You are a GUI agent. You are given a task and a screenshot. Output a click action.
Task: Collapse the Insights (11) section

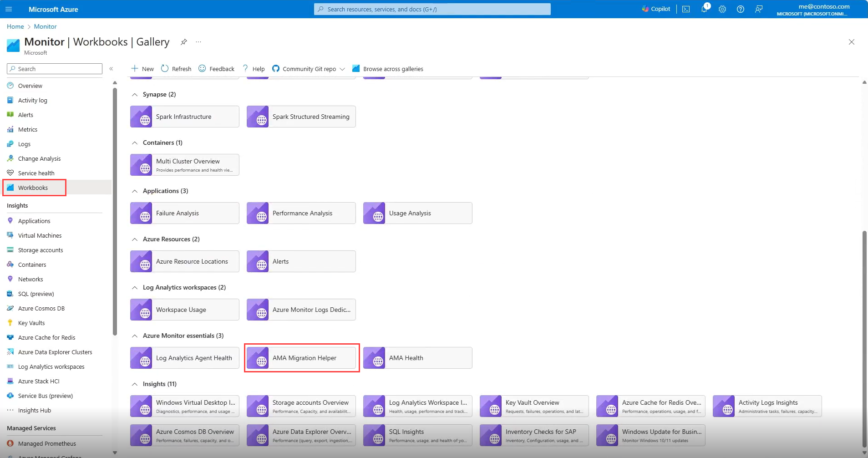[134, 384]
